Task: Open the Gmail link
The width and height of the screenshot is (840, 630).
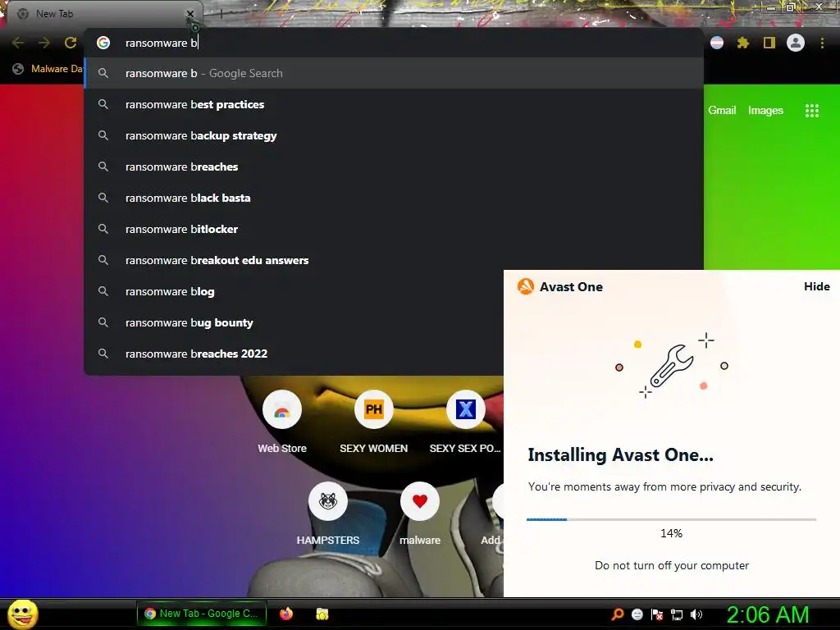Action: coord(722,111)
